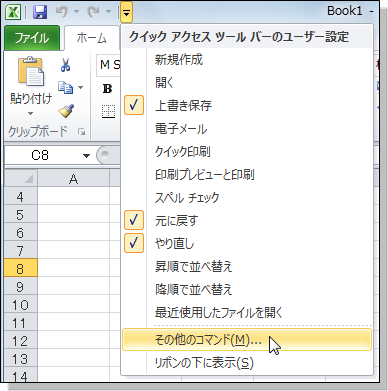Select row 12 header
Viewport: 388px width, 391px height.
[21, 341]
